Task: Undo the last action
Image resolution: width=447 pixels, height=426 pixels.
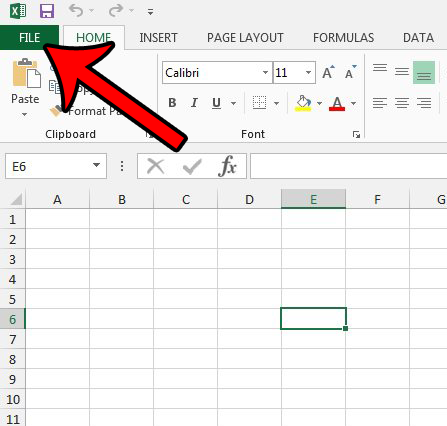Action: [76, 11]
